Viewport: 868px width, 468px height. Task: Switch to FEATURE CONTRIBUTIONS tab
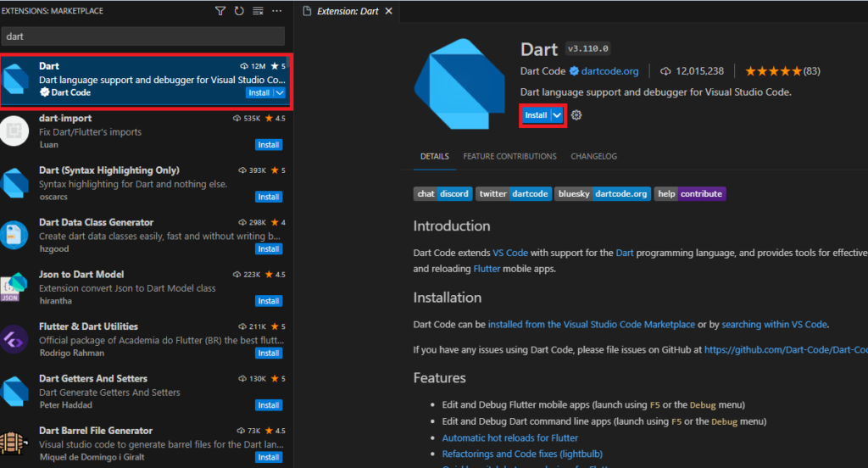tap(509, 156)
